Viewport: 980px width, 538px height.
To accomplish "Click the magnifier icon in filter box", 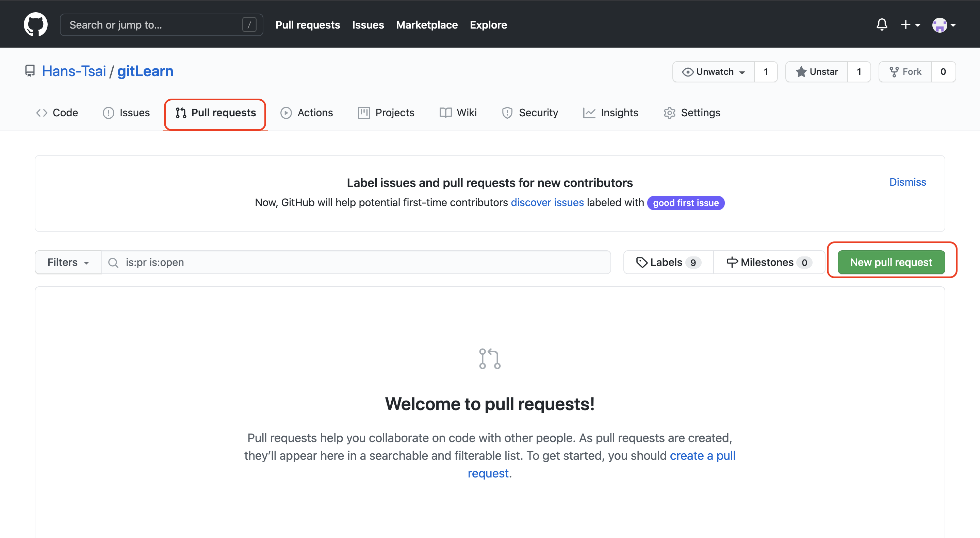I will pyautogui.click(x=113, y=262).
